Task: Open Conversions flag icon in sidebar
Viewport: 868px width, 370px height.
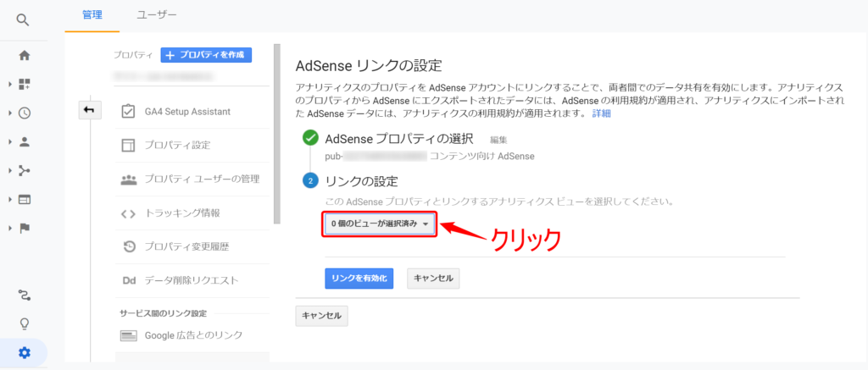Action: coord(25,229)
